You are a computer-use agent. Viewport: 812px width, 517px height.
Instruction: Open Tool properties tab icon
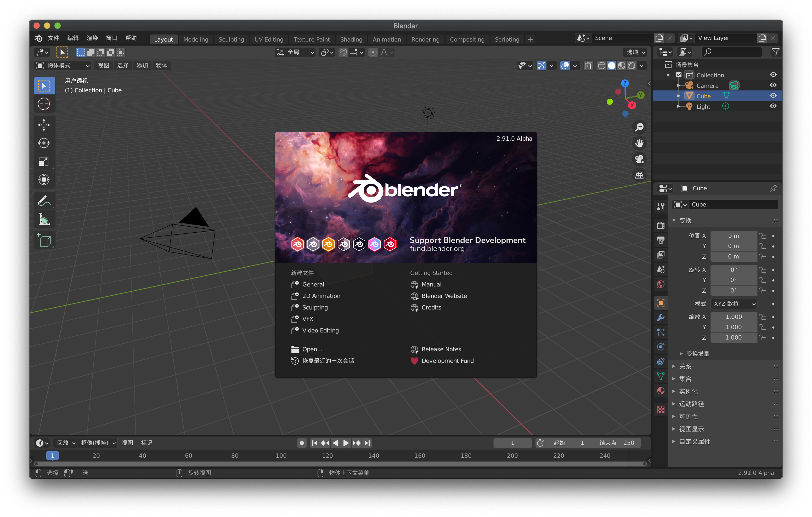click(x=661, y=206)
